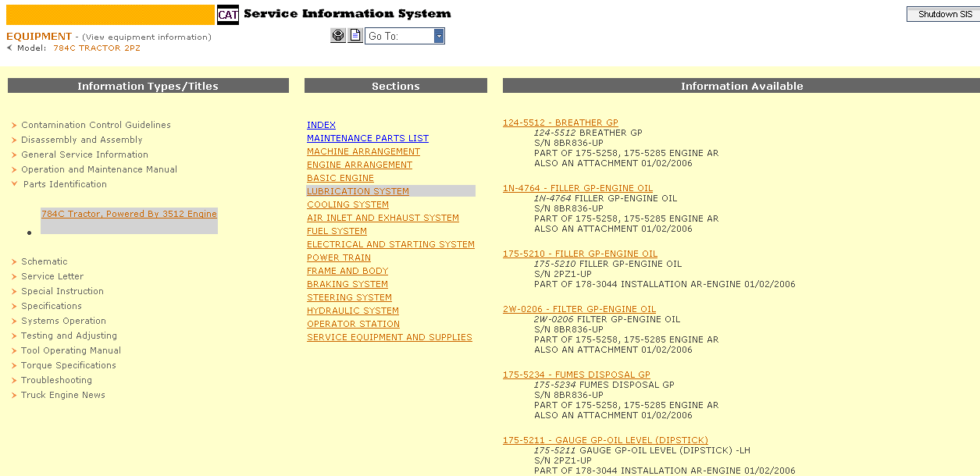Open STEERING SYSTEM section
The width and height of the screenshot is (980, 476).
(x=349, y=297)
